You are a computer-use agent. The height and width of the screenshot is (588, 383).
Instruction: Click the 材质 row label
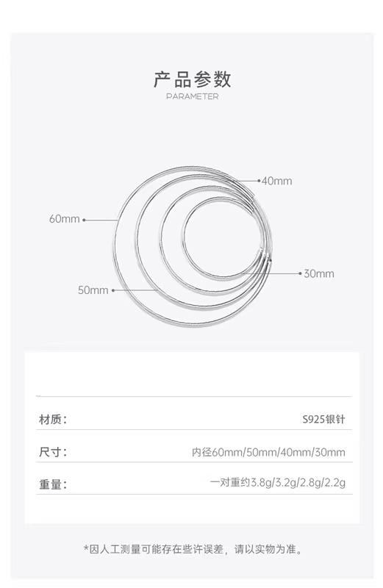53,419
